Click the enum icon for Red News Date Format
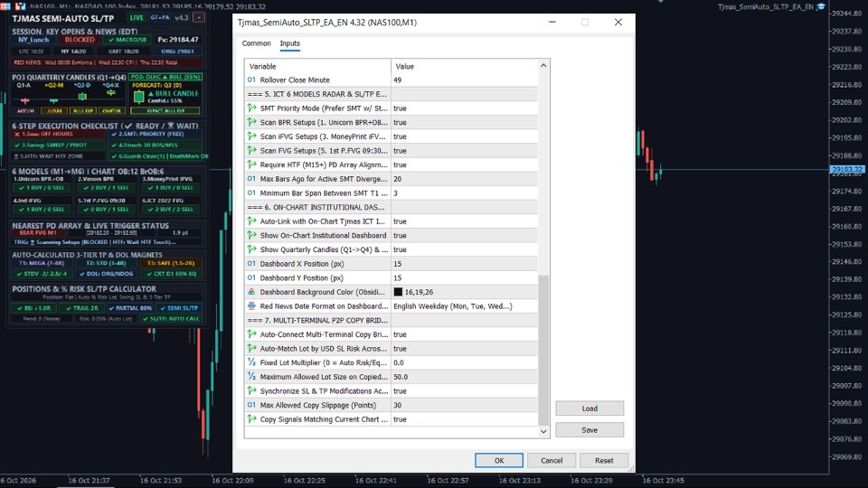 pos(251,306)
